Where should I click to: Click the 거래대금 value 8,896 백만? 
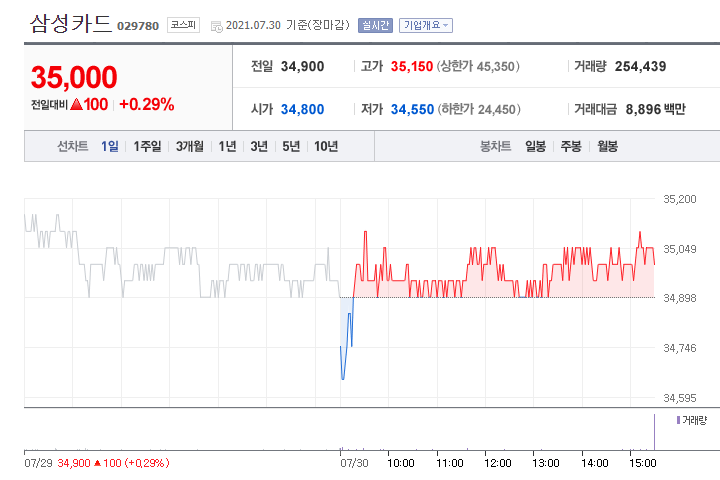click(655, 109)
